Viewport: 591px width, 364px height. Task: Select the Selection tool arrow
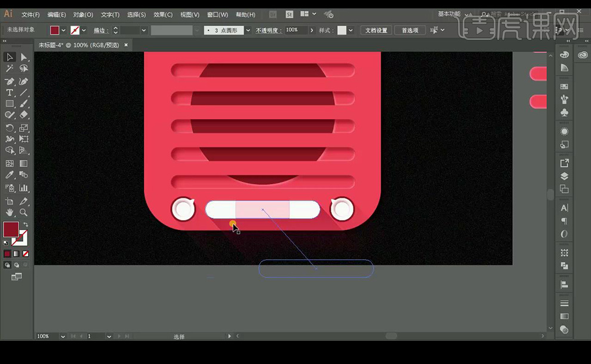[10, 57]
